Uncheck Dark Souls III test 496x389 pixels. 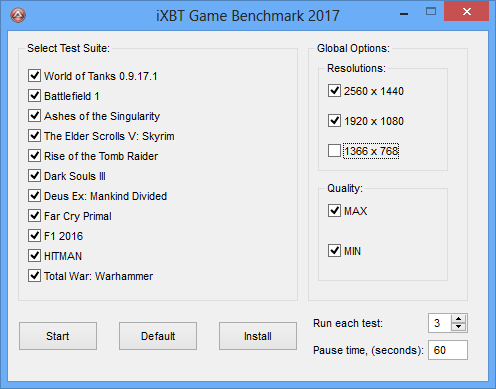(x=34, y=176)
